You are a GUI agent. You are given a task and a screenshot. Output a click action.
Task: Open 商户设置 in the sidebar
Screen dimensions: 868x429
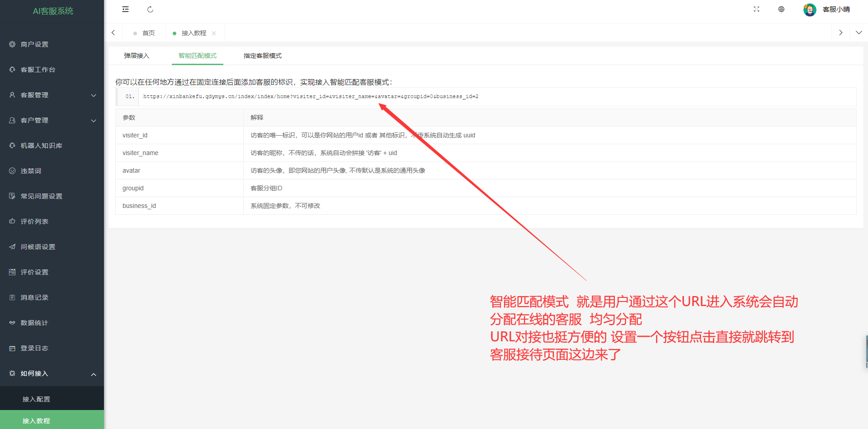pyautogui.click(x=52, y=44)
